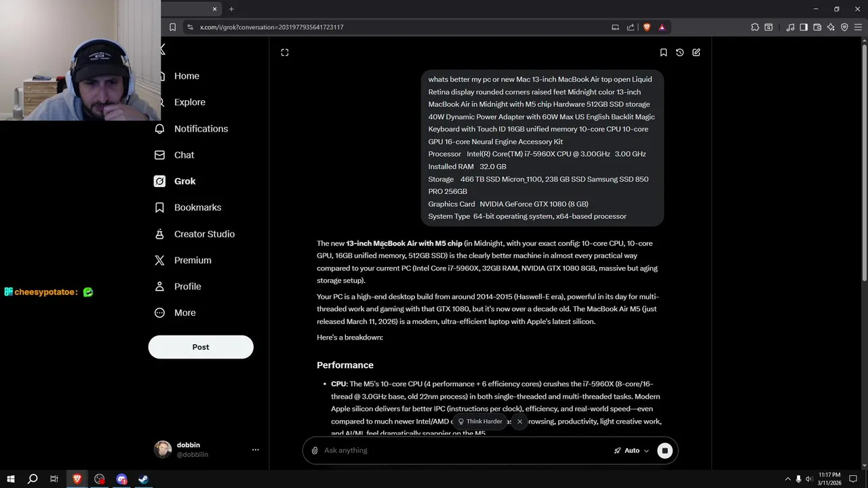The image size is (868, 488).
Task: Open Home in the X sidebar
Action: [186, 76]
